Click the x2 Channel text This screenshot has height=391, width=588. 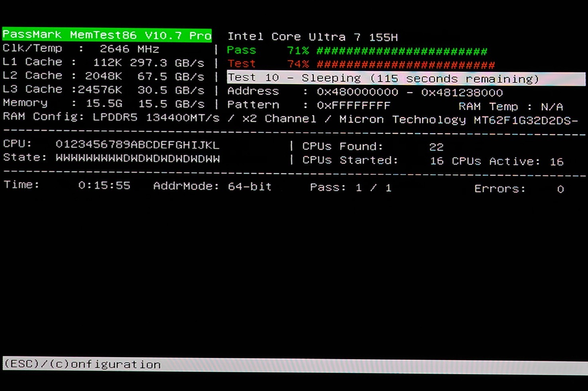point(279,119)
